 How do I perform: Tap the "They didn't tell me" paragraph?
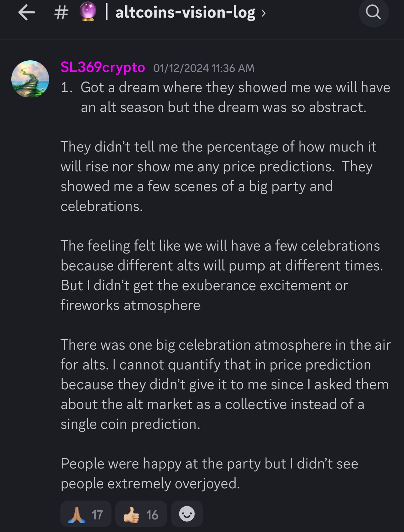(x=218, y=176)
